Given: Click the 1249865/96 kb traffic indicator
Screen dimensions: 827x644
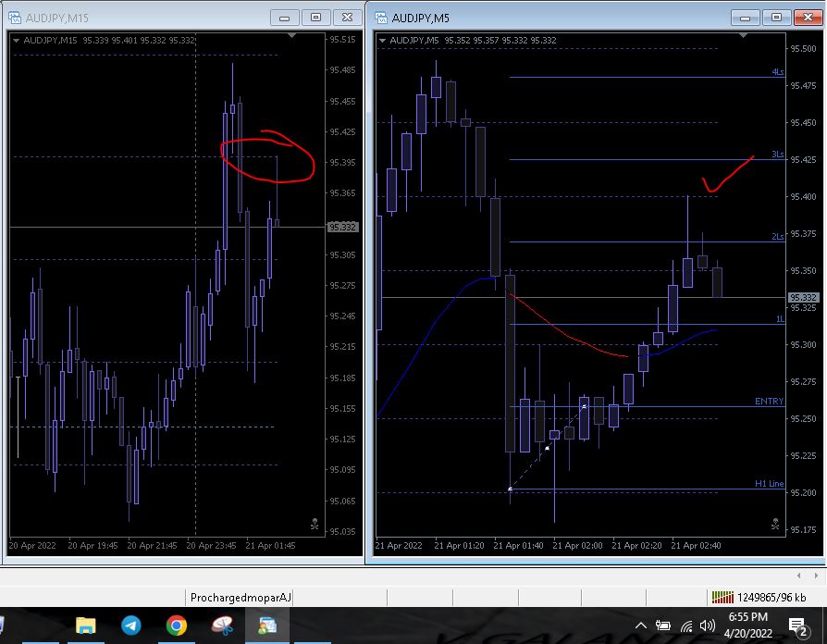Looking at the screenshot, I should 771,598.
